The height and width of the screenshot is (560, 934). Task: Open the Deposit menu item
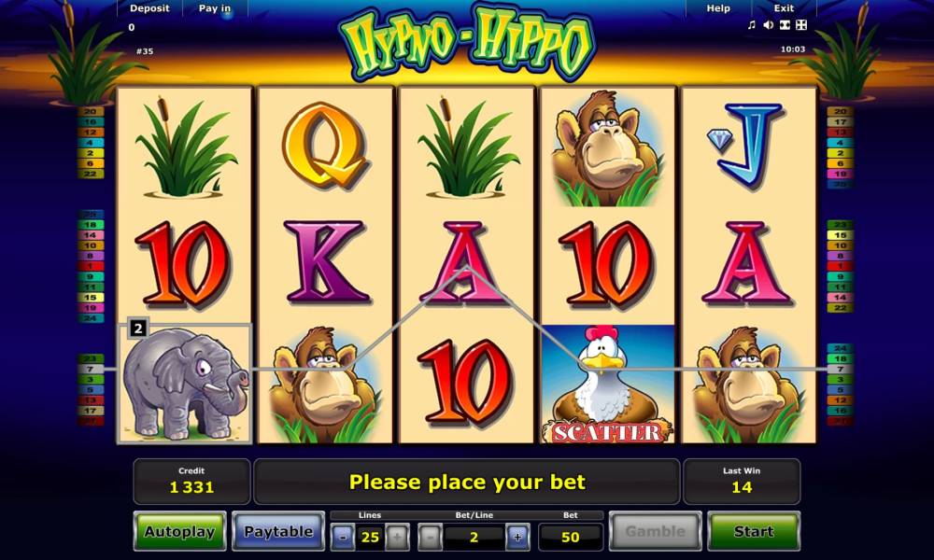[149, 8]
